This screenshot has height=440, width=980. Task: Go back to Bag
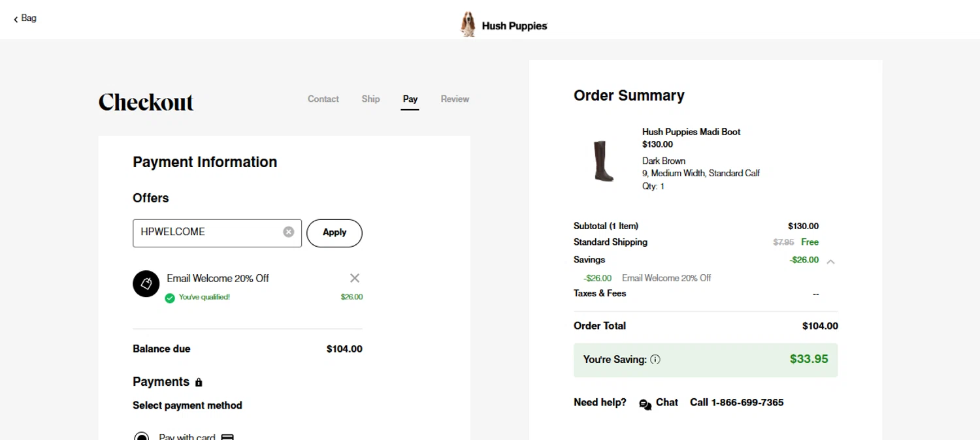[x=25, y=18]
